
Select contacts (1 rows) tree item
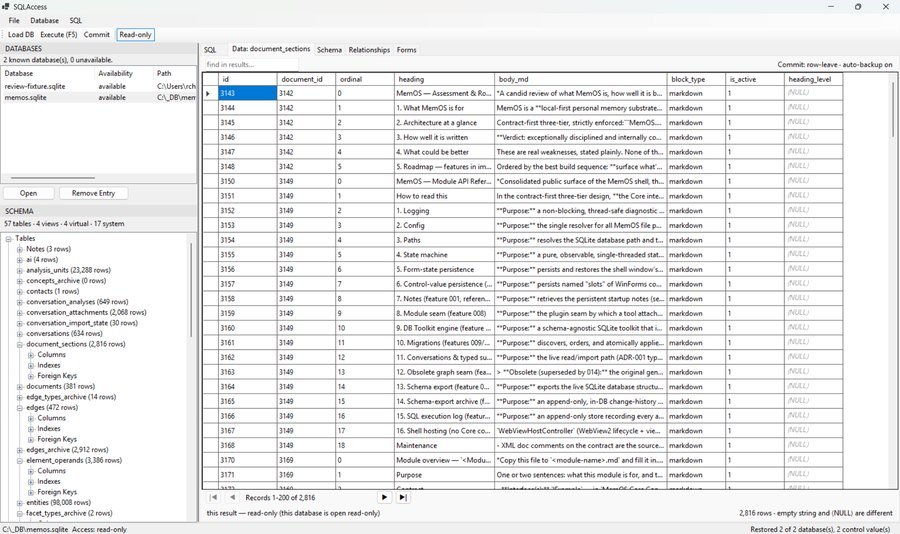[x=52, y=291]
